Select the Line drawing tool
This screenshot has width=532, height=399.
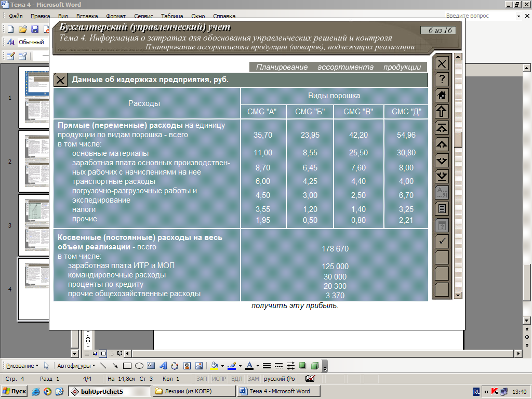click(103, 366)
